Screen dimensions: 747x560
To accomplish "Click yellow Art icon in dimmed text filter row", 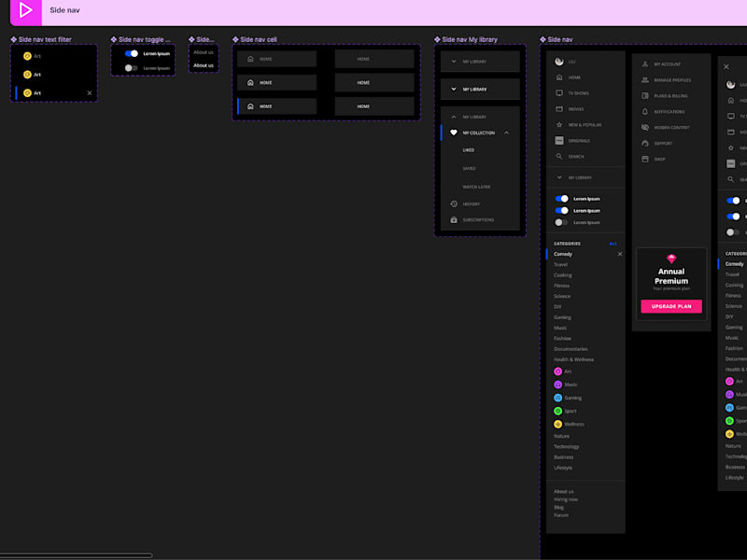I will (x=27, y=56).
